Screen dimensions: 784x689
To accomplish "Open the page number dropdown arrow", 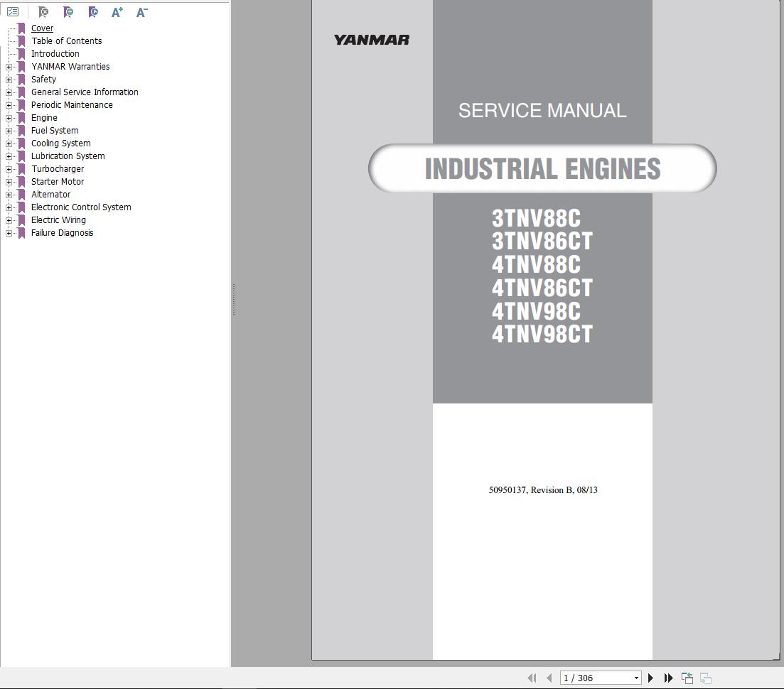I will coord(636,678).
